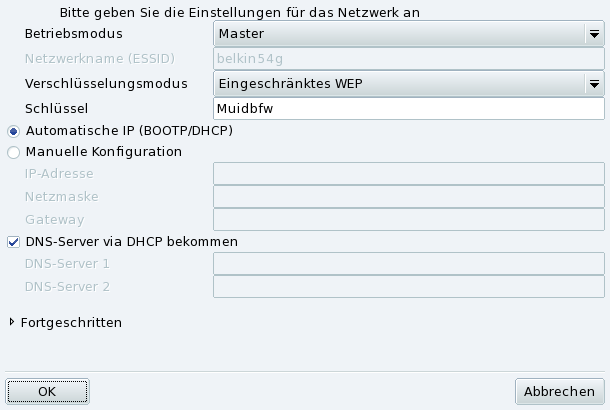This screenshot has width=610, height=410.
Task: Open the Verschlüsselungsmodus combo box
Action: coord(400,83)
